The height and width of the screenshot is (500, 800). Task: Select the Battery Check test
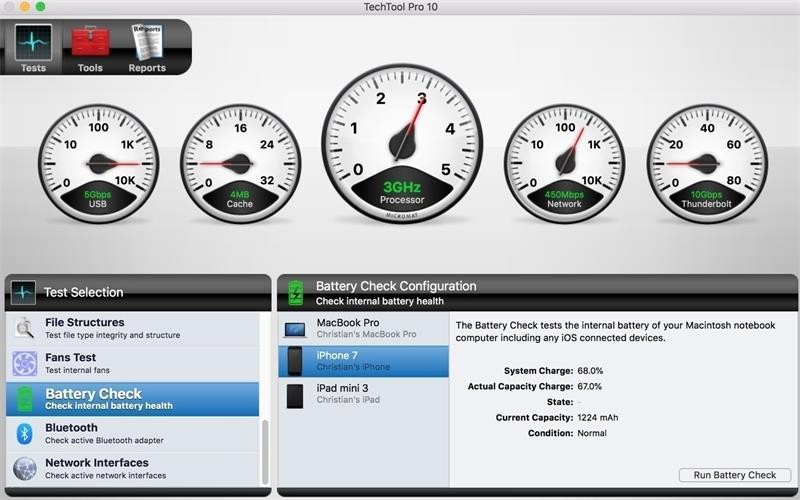133,399
